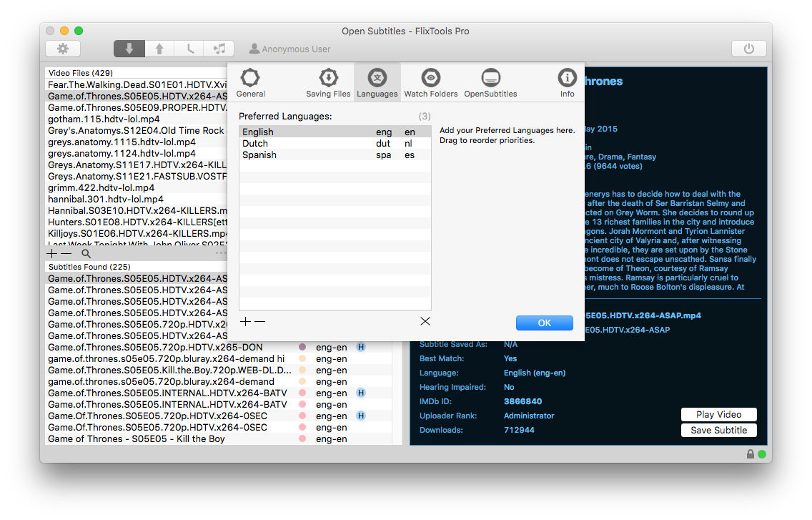Click the X icon below language list
This screenshot has width=812, height=520.
pyautogui.click(x=425, y=321)
